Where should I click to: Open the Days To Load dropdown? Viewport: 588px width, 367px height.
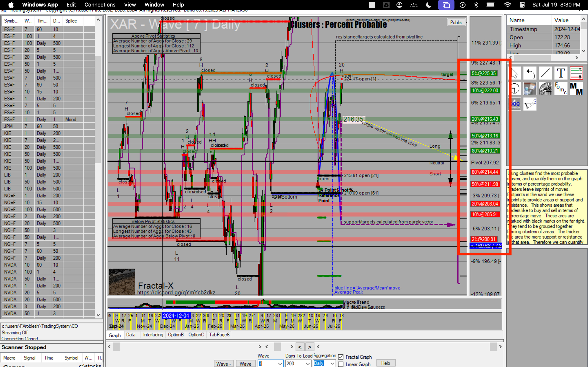(x=308, y=363)
